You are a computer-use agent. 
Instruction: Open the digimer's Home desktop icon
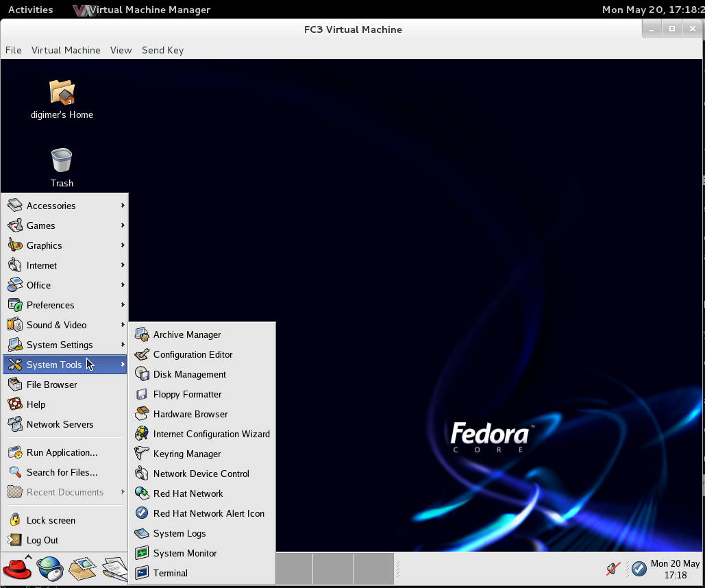[62, 99]
